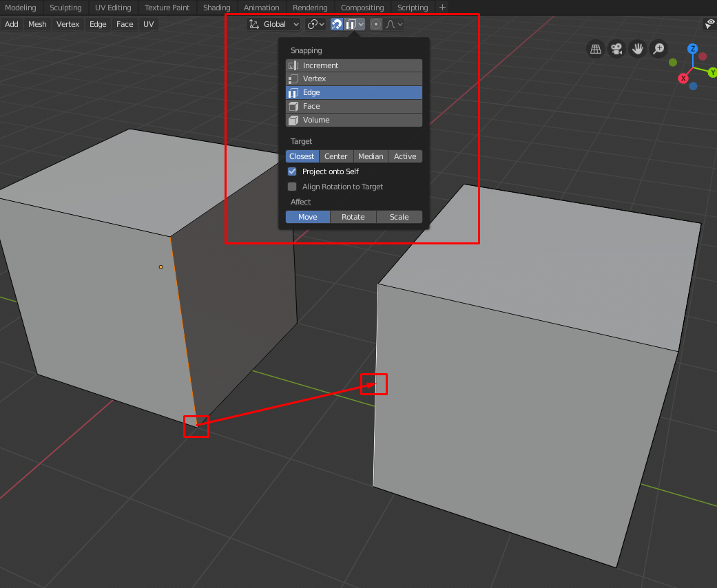Set snap target to Center
Viewport: 717px width, 588px height.
[x=336, y=156]
